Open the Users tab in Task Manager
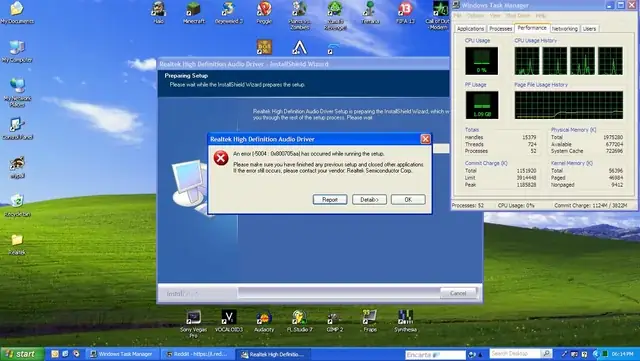 pos(589,29)
